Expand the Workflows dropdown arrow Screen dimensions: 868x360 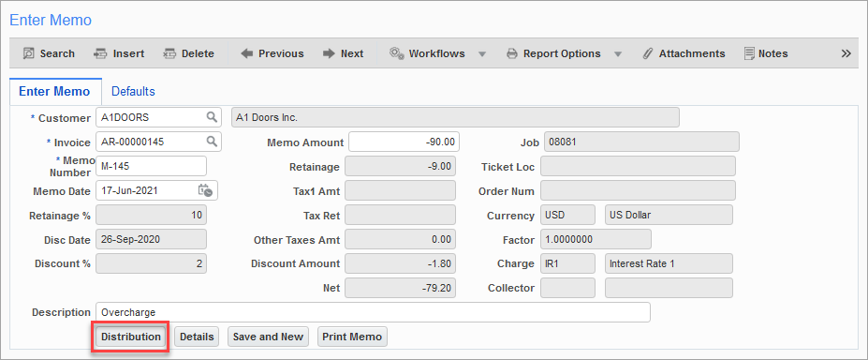482,54
